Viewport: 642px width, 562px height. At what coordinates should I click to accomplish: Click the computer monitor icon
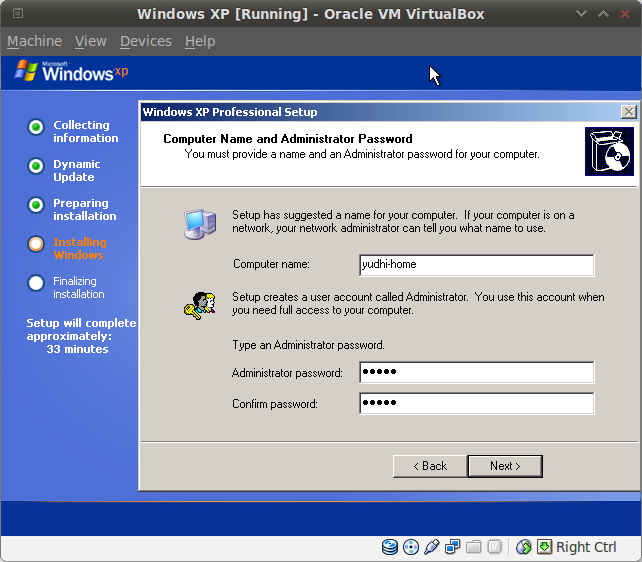(200, 224)
